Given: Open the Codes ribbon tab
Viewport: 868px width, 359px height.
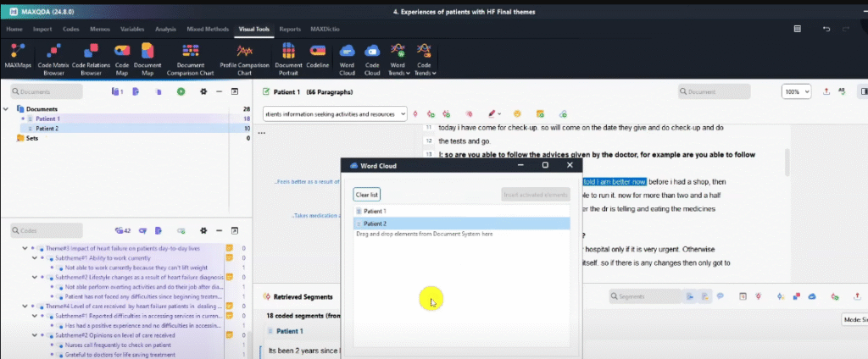Looking at the screenshot, I should coord(71,30).
